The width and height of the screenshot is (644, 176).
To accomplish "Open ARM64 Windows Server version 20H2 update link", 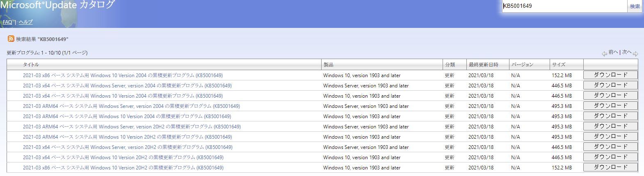I will [x=132, y=127].
